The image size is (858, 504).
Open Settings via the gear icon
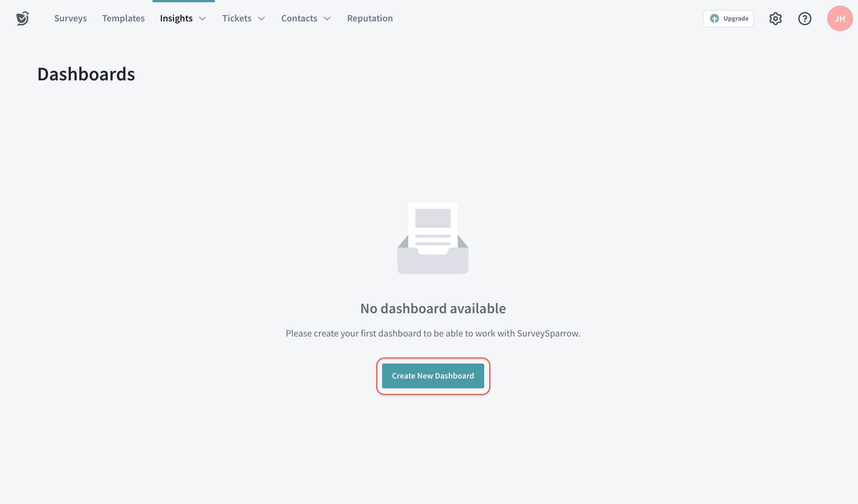[x=775, y=18]
